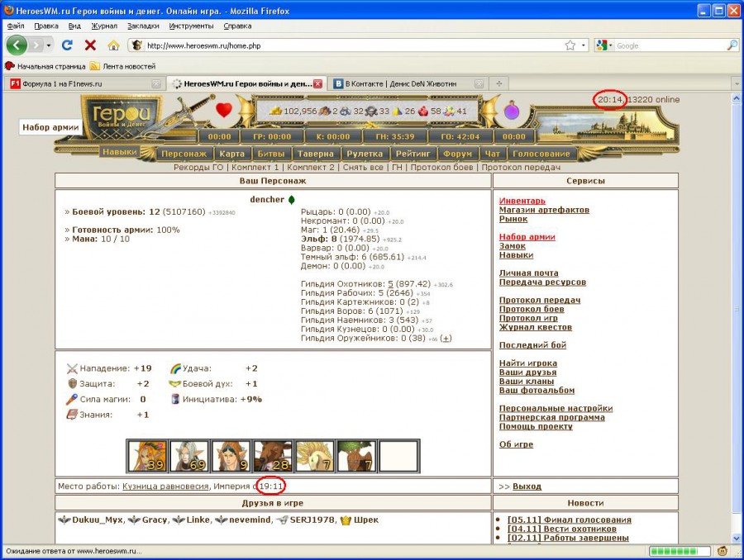Select the army unit thumbnail showing 39
This screenshot has width=744, height=560.
[148, 456]
